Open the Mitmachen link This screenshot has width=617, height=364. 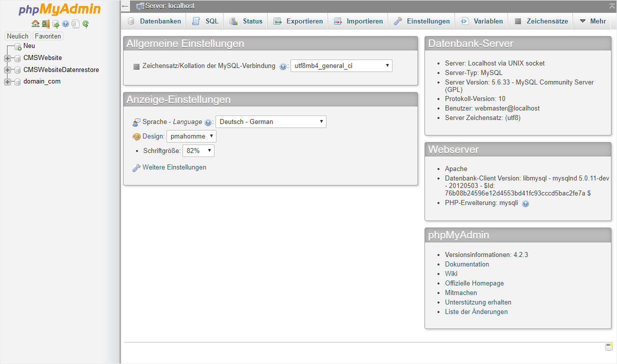461,292
